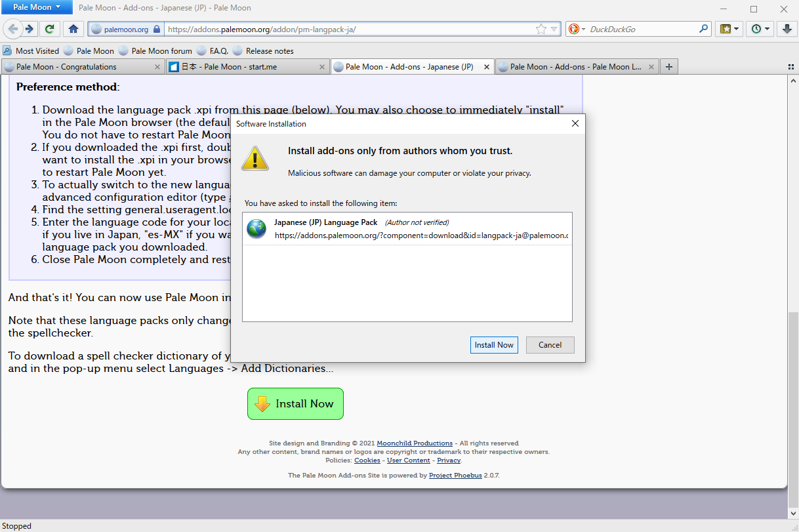
Task: Open the Moonchild Productions link
Action: (415, 443)
